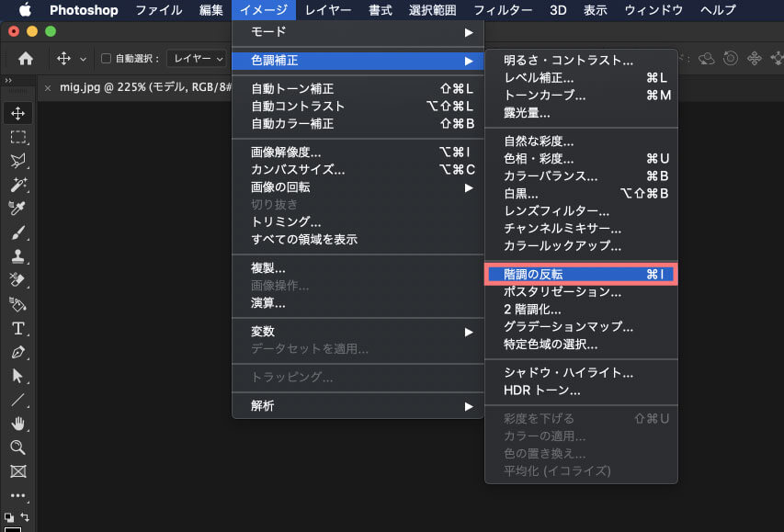Click the 3D orbit icon in options bar
784x532 pixels.
pyautogui.click(x=707, y=59)
